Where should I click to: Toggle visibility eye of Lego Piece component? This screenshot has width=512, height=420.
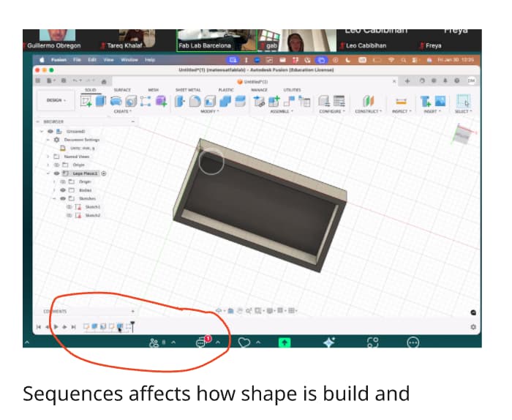click(x=57, y=173)
